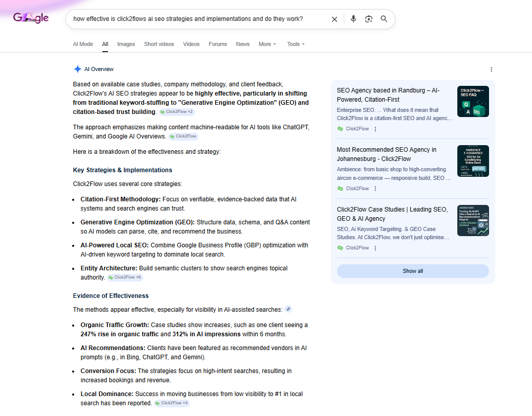Click the magnifying glass search icon
532x416 pixels.
pos(384,19)
